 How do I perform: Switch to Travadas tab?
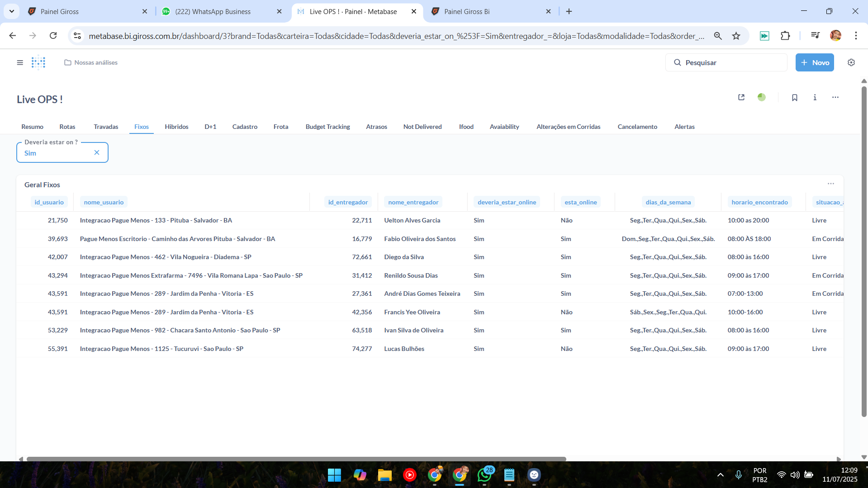[x=106, y=127]
